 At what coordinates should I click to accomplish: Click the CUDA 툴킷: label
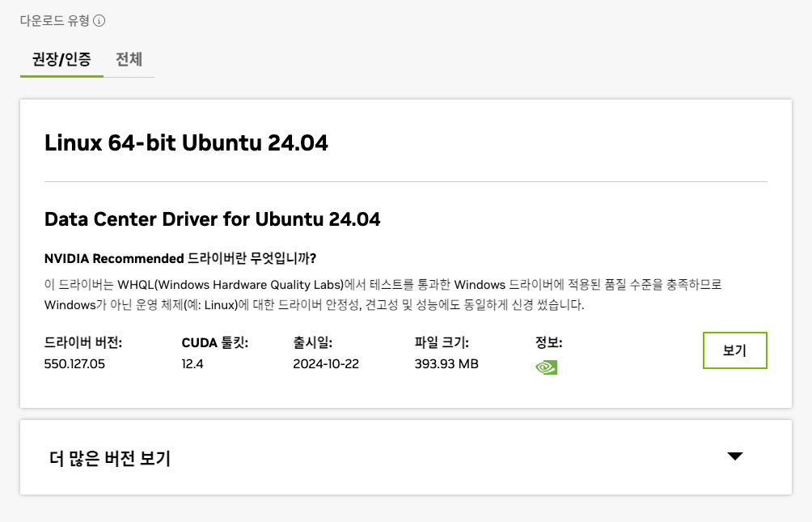[215, 342]
